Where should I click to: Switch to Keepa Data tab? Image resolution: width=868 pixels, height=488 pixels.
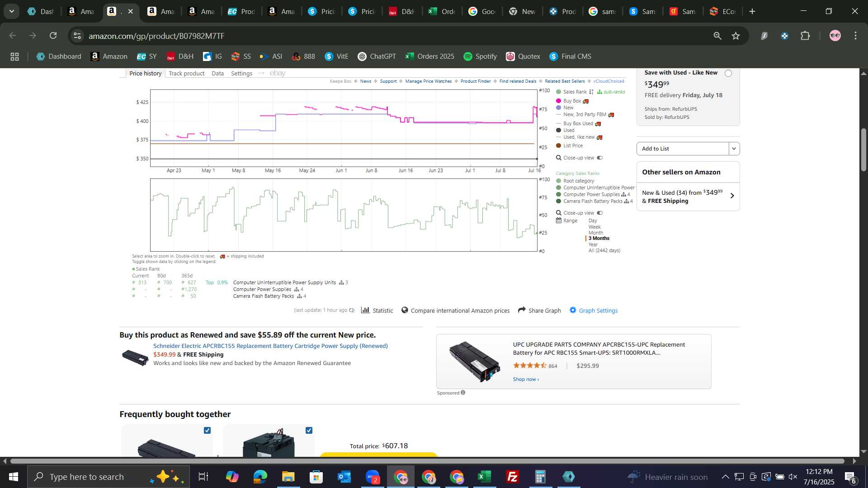(x=217, y=73)
